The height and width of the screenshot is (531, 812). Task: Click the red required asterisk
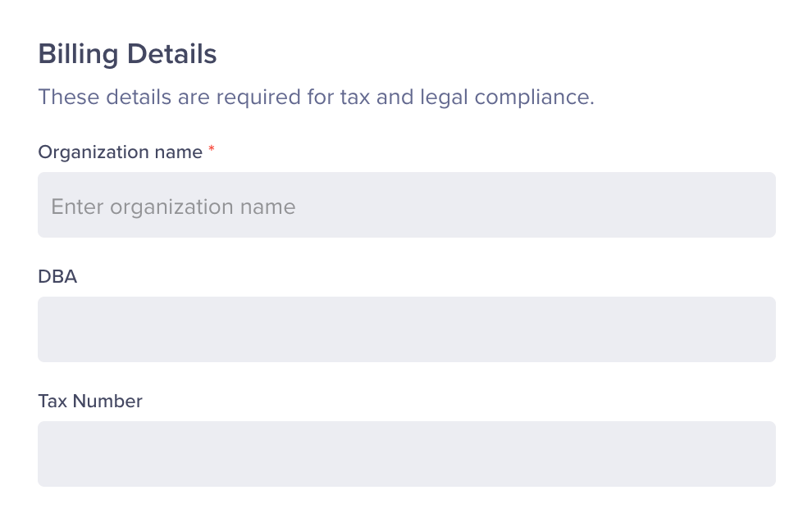[212, 150]
